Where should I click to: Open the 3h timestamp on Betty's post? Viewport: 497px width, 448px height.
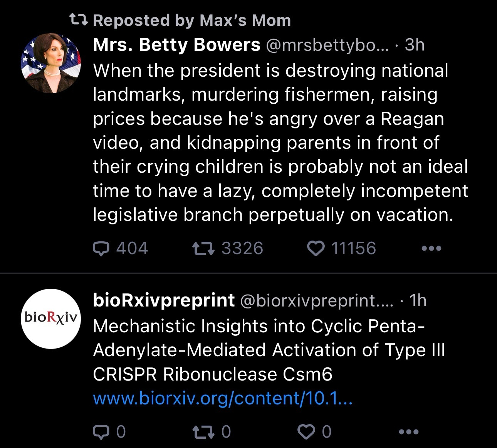[x=415, y=45]
